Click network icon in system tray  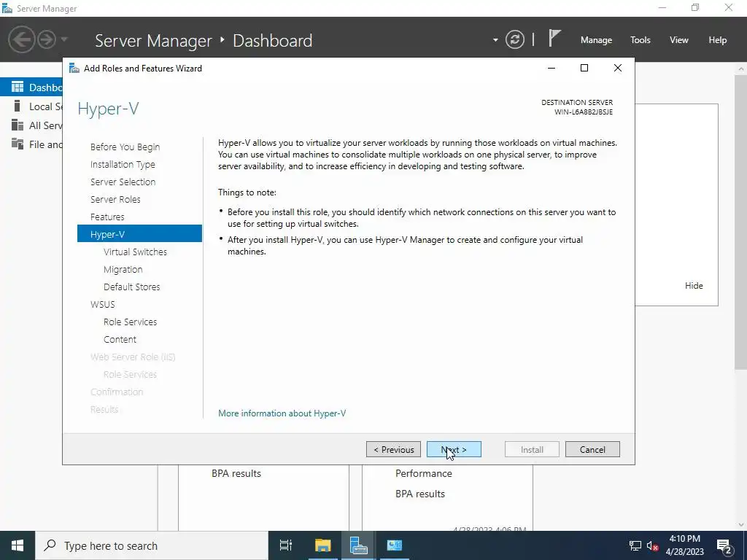click(635, 545)
